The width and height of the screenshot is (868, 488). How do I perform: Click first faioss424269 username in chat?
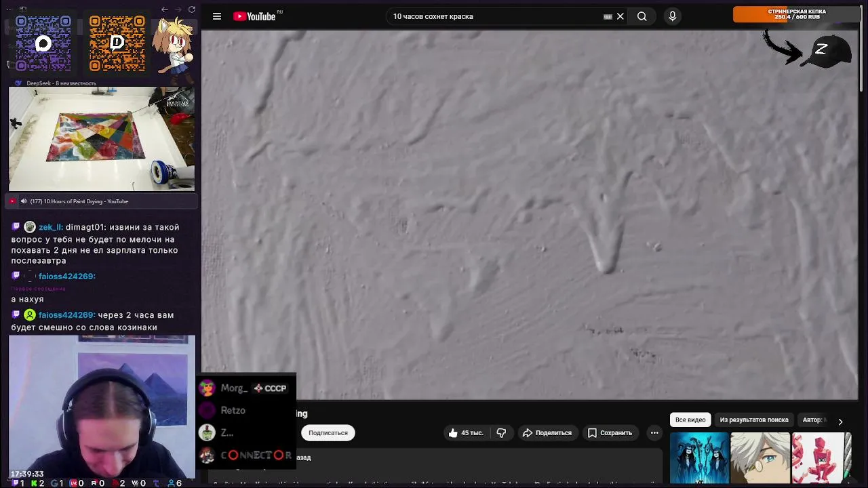tap(66, 276)
